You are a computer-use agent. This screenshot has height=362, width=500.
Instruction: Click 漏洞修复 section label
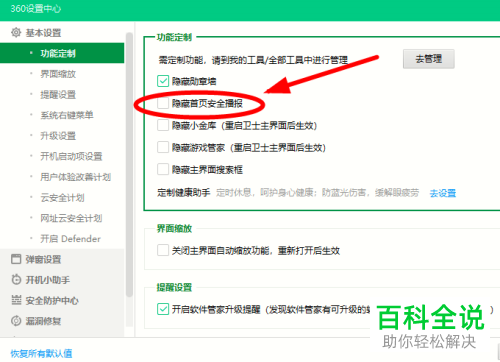tap(43, 321)
